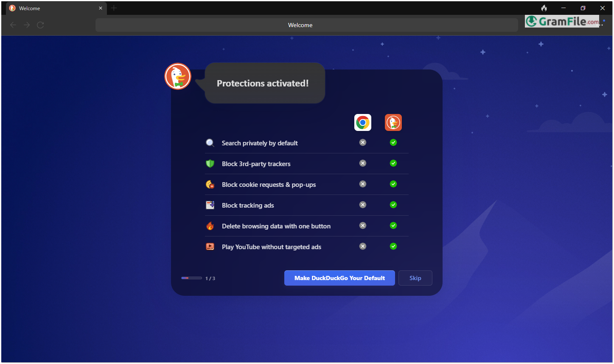Click the Make DuckDuckGo Your Default button
This screenshot has height=364, width=614.
(339, 278)
